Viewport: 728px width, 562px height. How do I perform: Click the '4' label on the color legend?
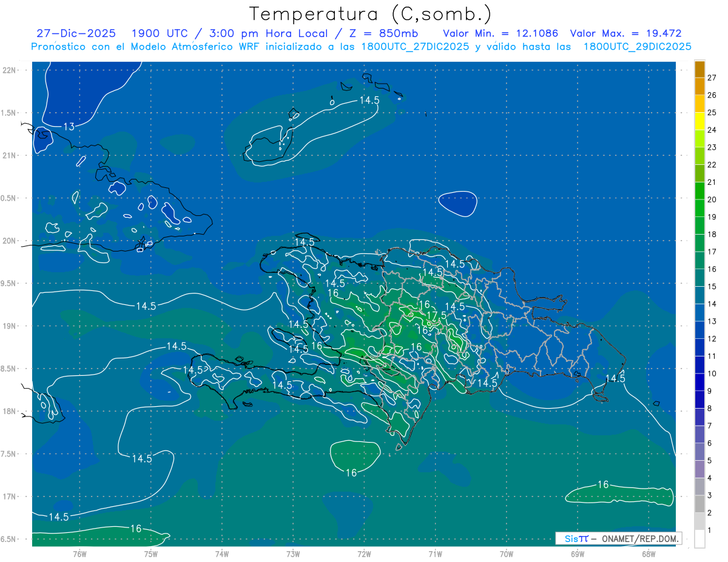(x=710, y=478)
